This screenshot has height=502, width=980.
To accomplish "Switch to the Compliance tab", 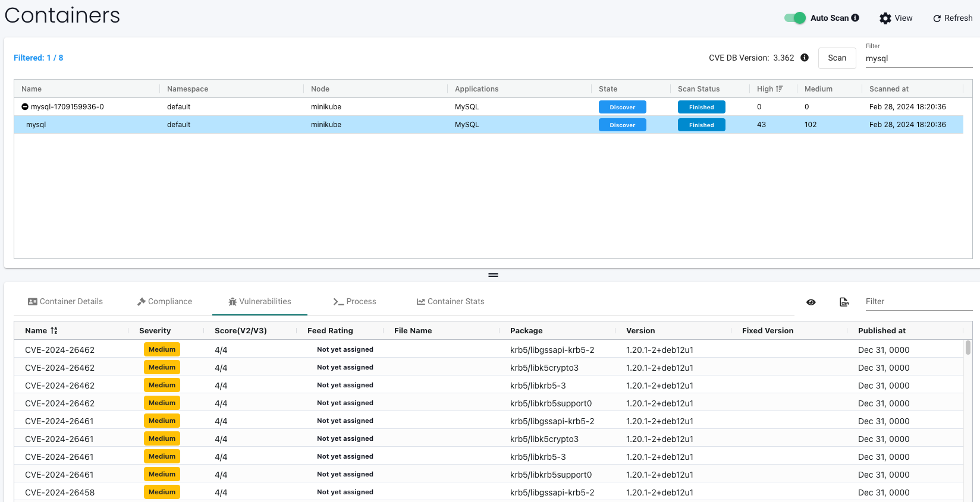I will [x=165, y=302].
